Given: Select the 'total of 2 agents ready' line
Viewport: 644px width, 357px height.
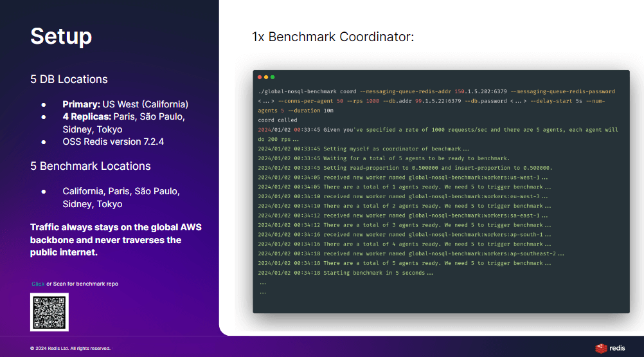Looking at the screenshot, I should click(x=404, y=206).
